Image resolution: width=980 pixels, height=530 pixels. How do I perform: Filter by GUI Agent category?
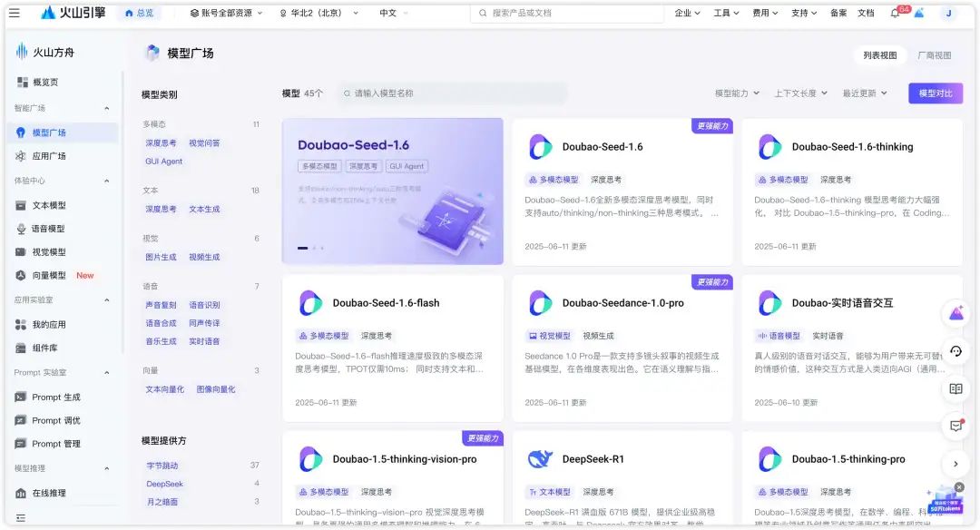pos(163,162)
